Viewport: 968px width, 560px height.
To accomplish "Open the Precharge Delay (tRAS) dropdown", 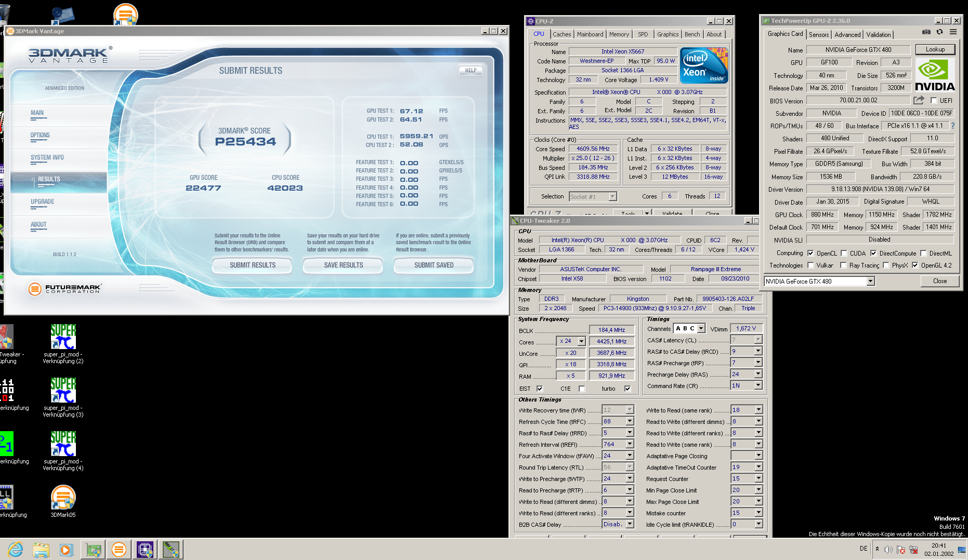I will point(758,374).
